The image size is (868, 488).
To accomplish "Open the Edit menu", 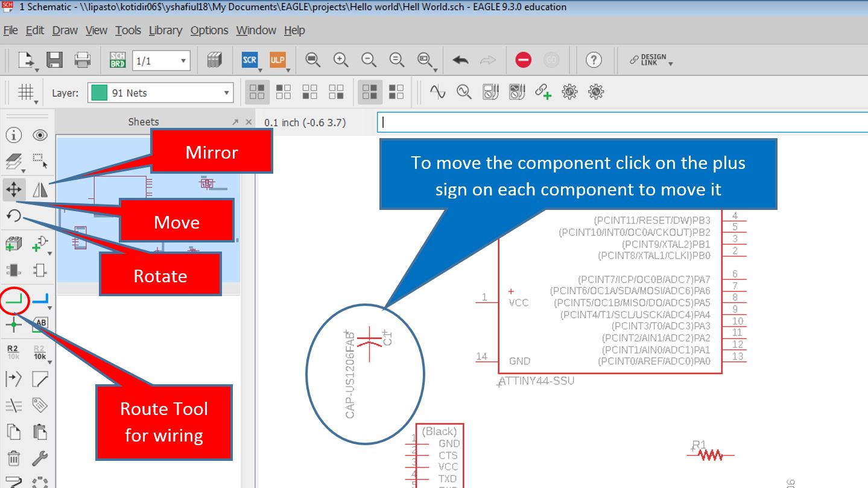I will point(35,30).
